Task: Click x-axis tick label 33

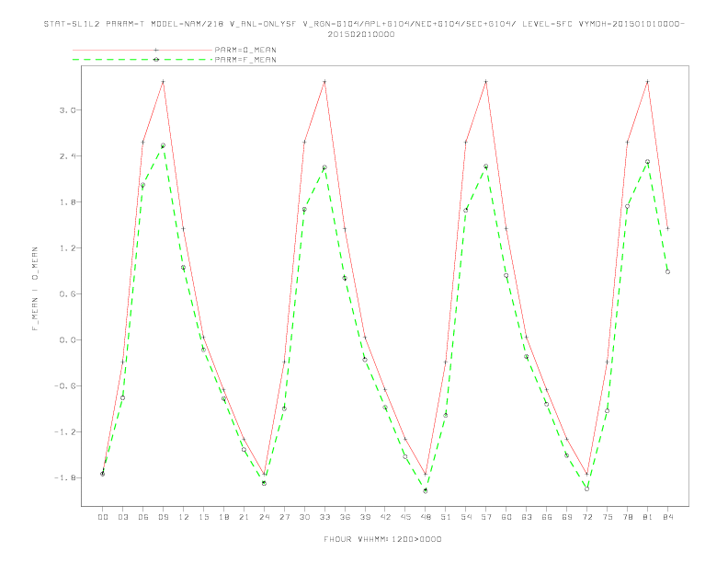Action: click(x=324, y=517)
